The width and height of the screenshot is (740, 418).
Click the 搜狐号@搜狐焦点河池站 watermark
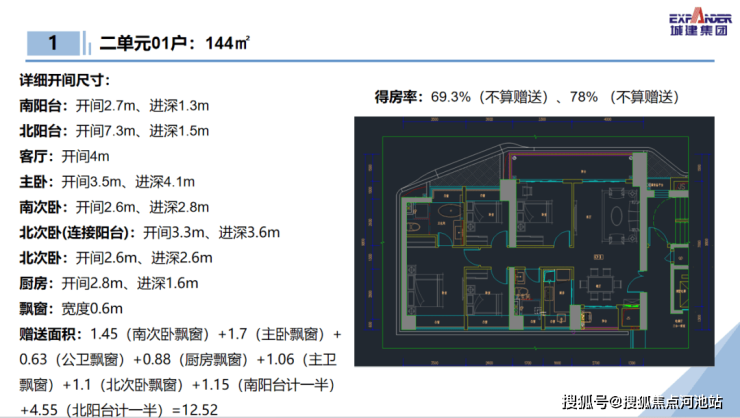coord(642,402)
